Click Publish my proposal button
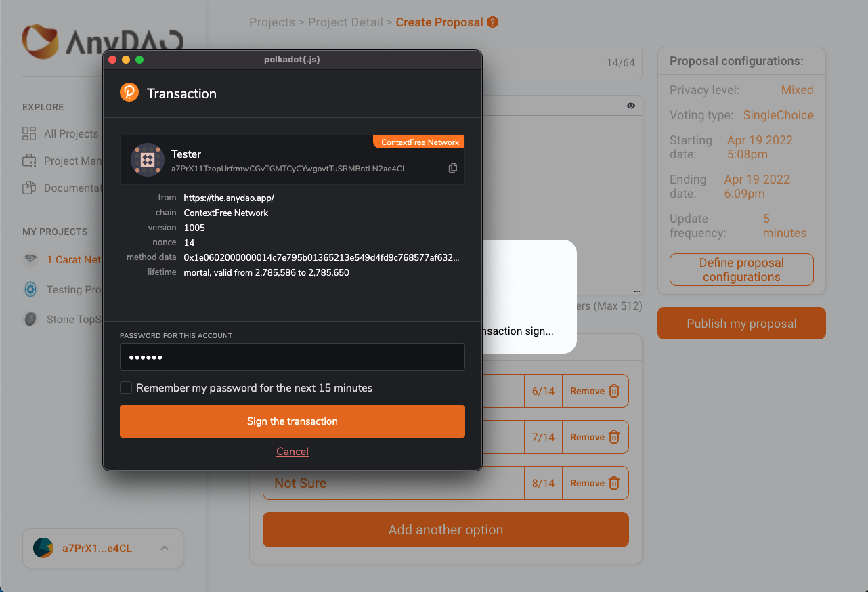The image size is (868, 592). [741, 323]
